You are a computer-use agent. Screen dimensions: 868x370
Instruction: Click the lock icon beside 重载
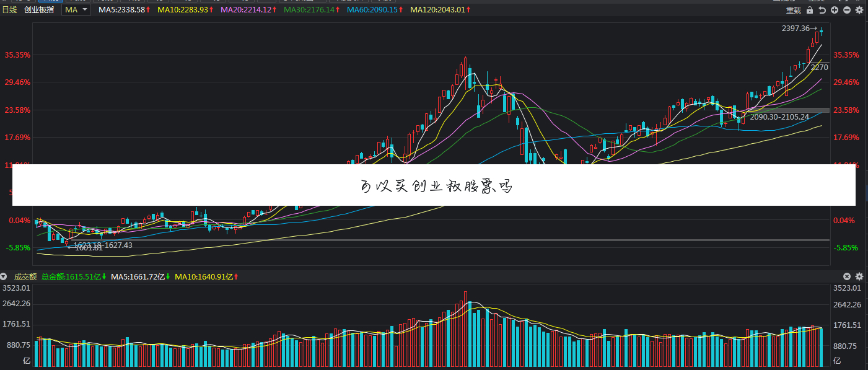(x=810, y=10)
